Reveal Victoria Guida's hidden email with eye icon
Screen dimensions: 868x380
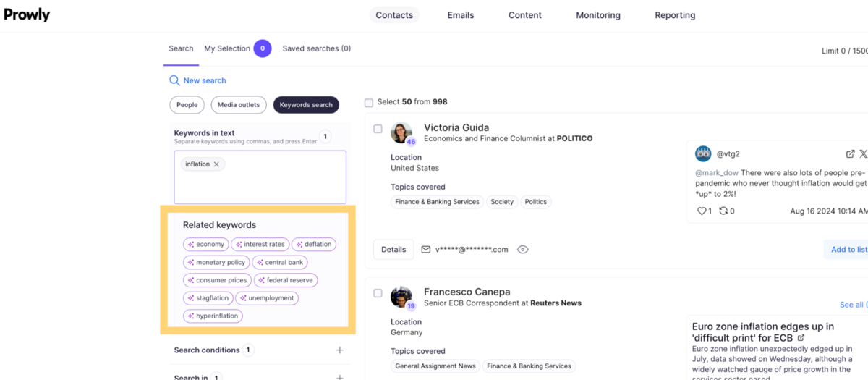[x=523, y=250]
